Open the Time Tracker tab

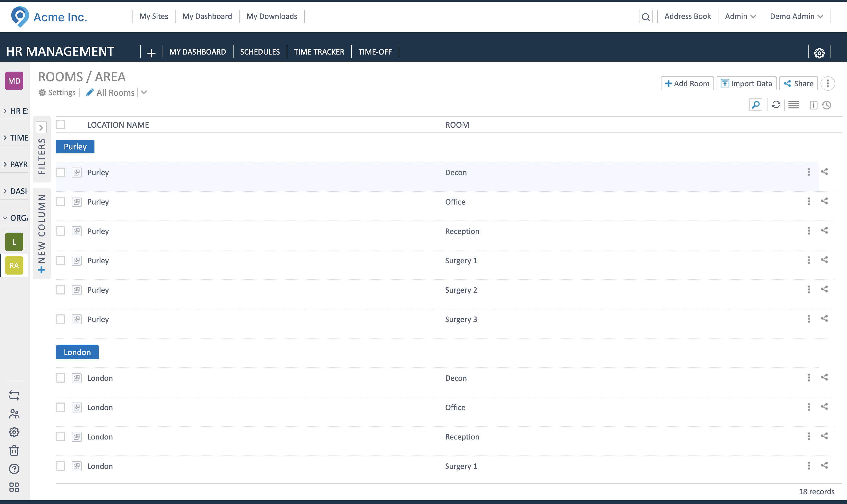point(319,52)
